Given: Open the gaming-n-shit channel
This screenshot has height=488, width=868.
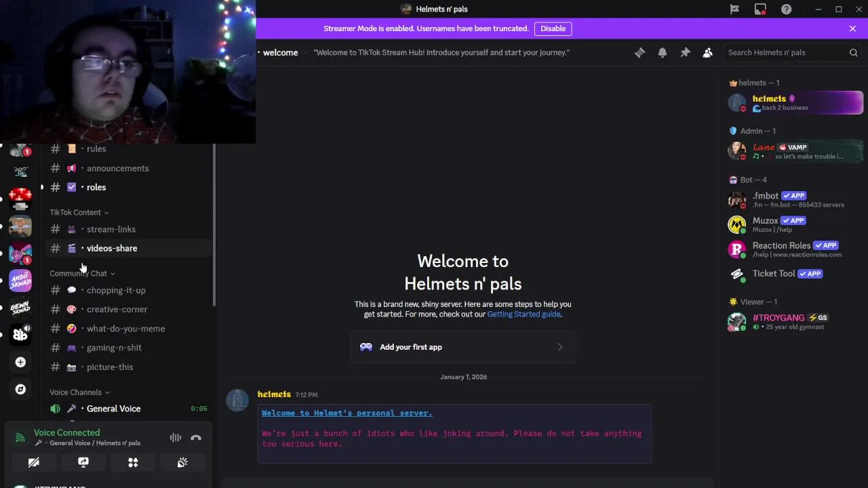Looking at the screenshot, I should point(127,348).
